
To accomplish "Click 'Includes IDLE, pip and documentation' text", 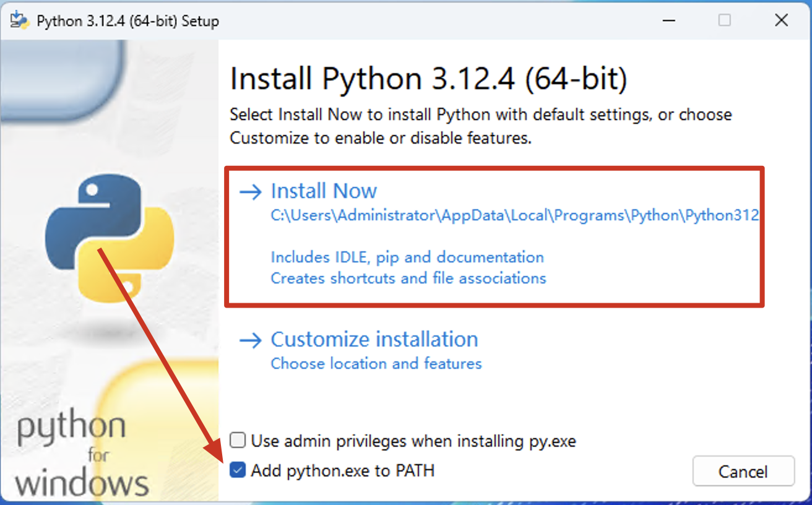I will coord(407,257).
